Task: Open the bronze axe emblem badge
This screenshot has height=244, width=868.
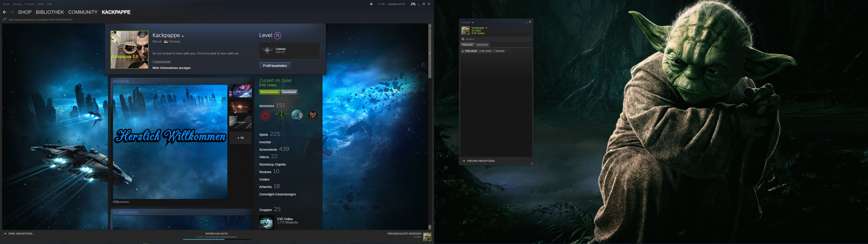Action: pyautogui.click(x=313, y=116)
